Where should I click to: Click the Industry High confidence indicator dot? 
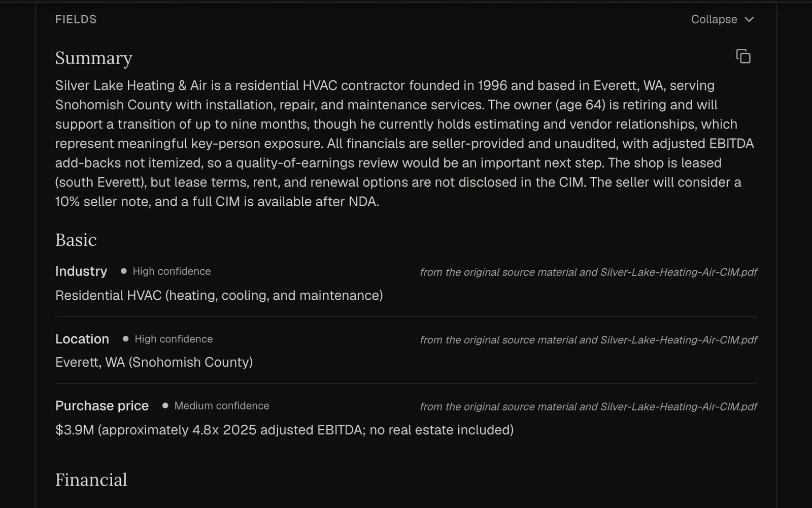click(123, 271)
